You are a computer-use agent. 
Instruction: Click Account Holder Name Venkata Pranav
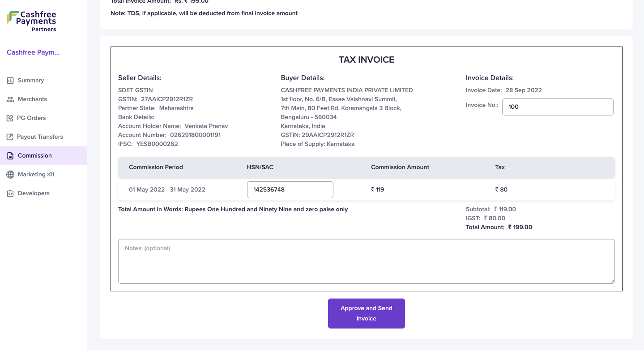(173, 126)
